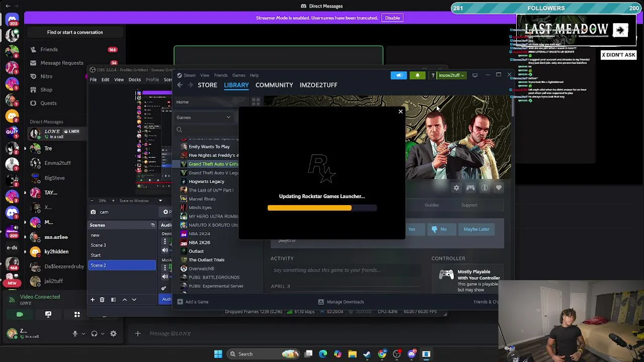Select NBA 2K26 in the Steam library
This screenshot has width=644, height=362.
pyautogui.click(x=199, y=242)
